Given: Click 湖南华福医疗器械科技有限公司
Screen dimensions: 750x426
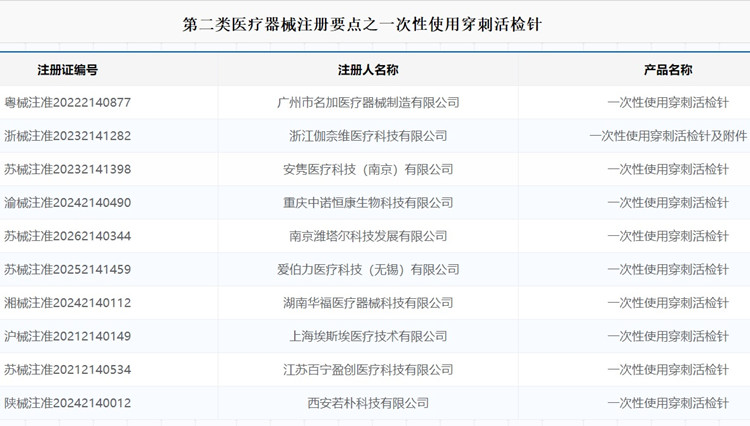Looking at the screenshot, I should 368,303.
